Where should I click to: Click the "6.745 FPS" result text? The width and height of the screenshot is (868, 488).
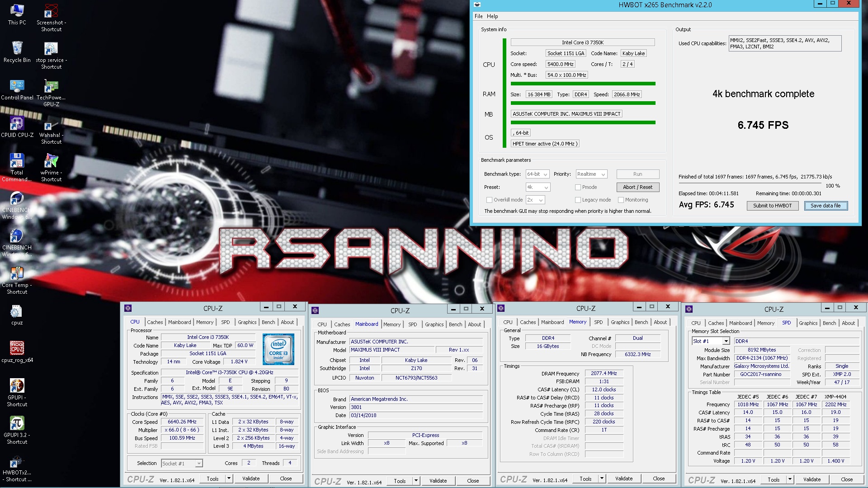point(763,125)
